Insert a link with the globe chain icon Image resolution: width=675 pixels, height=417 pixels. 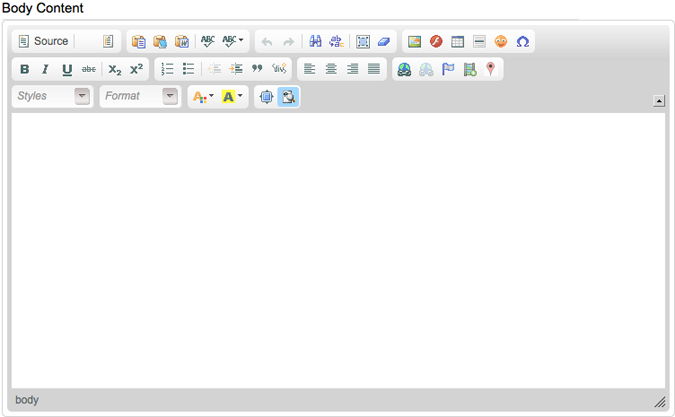click(404, 69)
